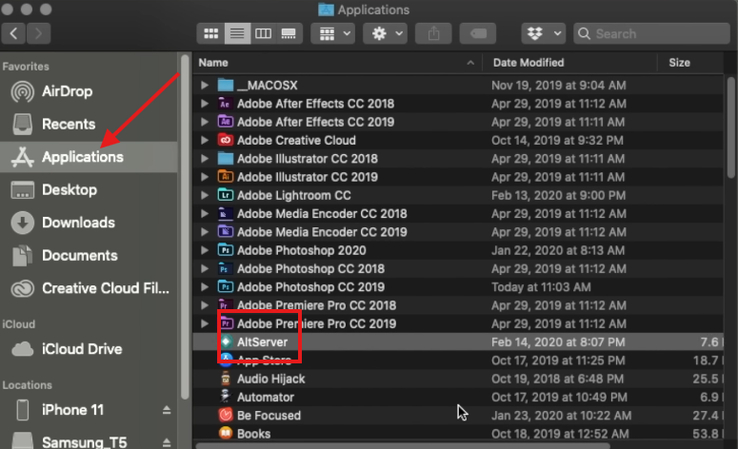Select Adobe Premiere Pro CC 2018 name
This screenshot has height=449, width=738.
click(317, 305)
